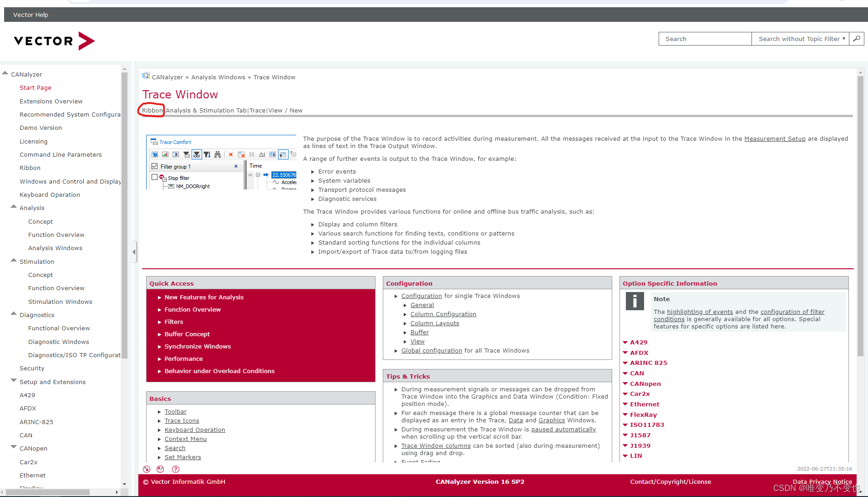868x497 pixels.
Task: Click into the Search input field
Action: [x=705, y=39]
